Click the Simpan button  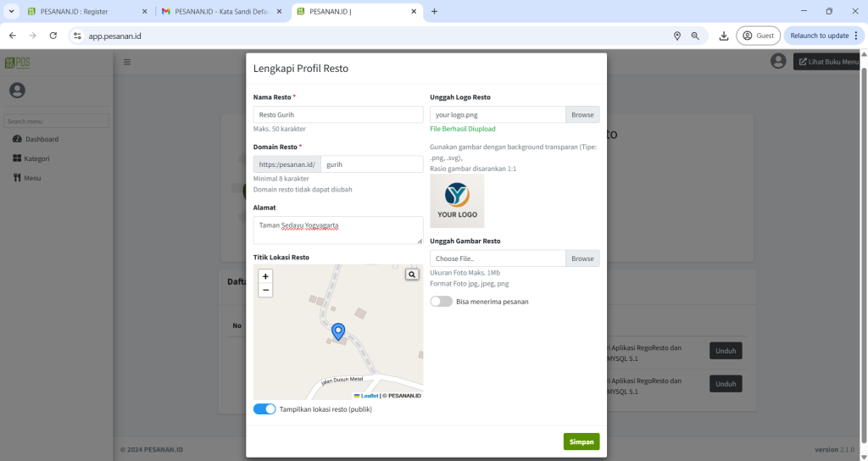[581, 442]
